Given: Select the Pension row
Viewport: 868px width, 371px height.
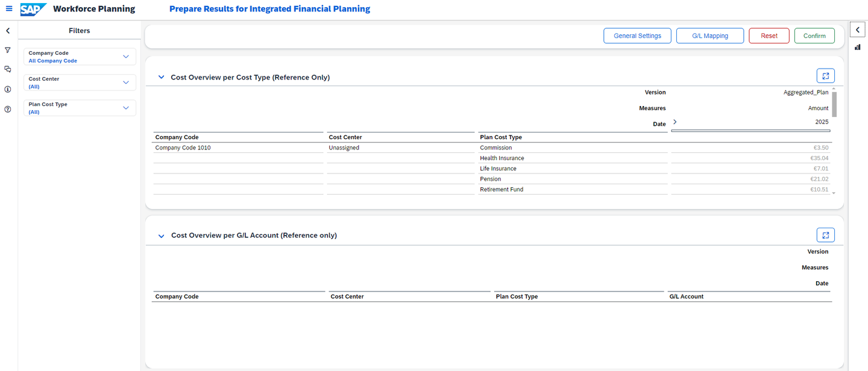Looking at the screenshot, I should click(x=573, y=179).
